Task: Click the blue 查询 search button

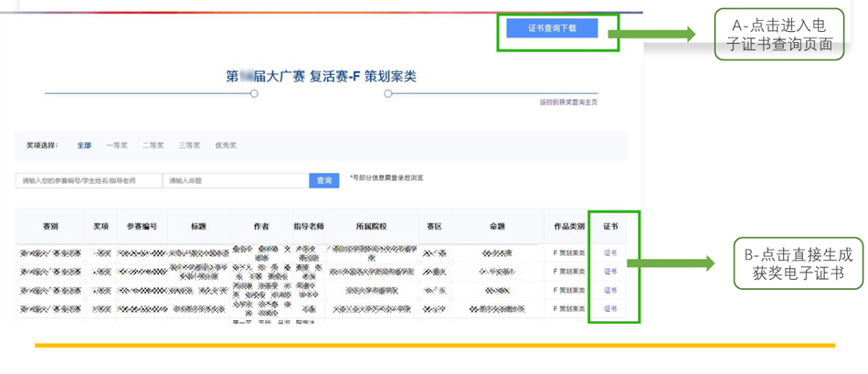Action: [323, 181]
